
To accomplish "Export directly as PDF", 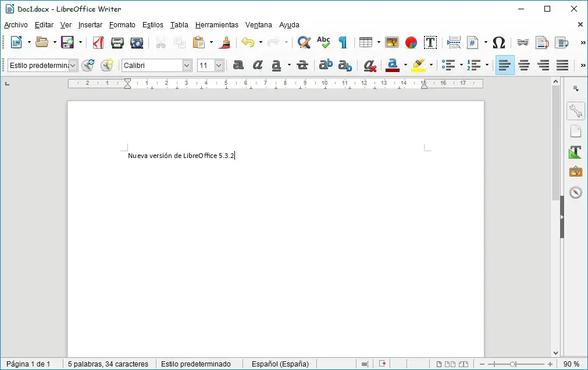I will (x=98, y=42).
